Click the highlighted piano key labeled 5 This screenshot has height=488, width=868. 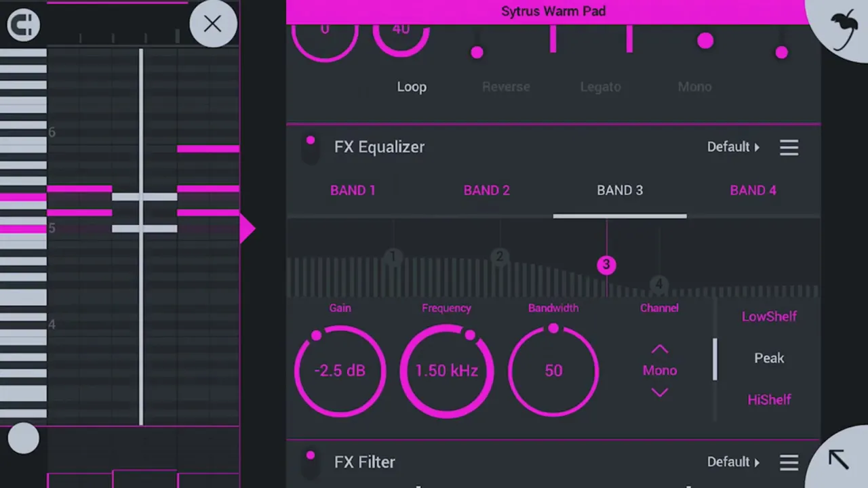[x=24, y=229]
